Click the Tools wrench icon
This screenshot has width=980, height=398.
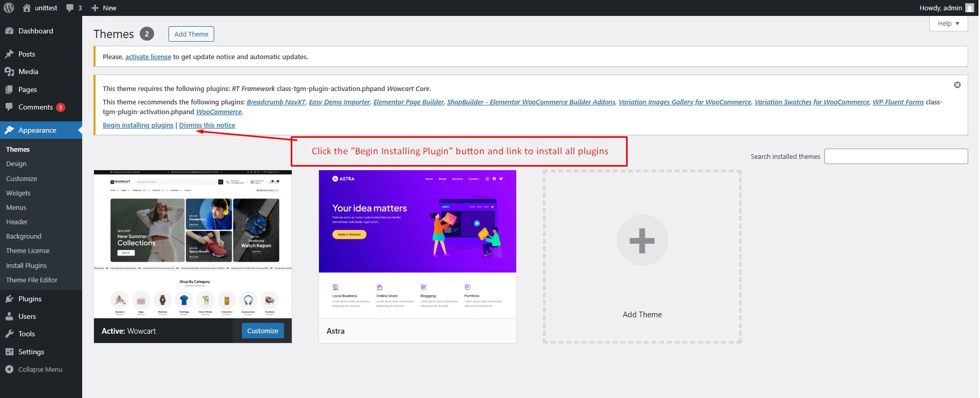coord(9,334)
